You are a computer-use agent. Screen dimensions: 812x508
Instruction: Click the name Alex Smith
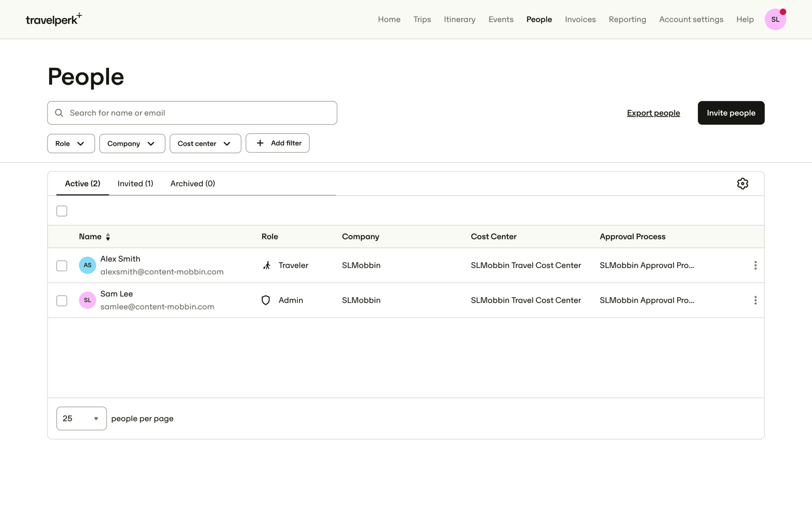(x=120, y=259)
